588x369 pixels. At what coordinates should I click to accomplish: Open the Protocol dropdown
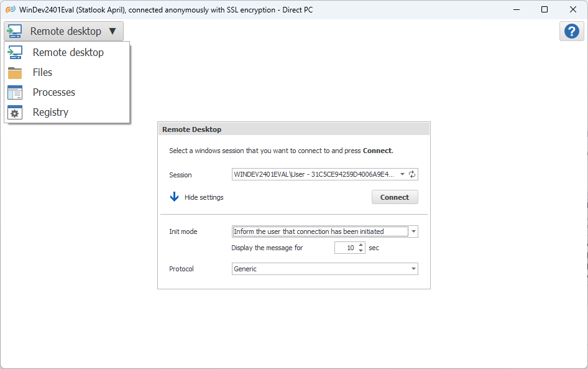(414, 269)
